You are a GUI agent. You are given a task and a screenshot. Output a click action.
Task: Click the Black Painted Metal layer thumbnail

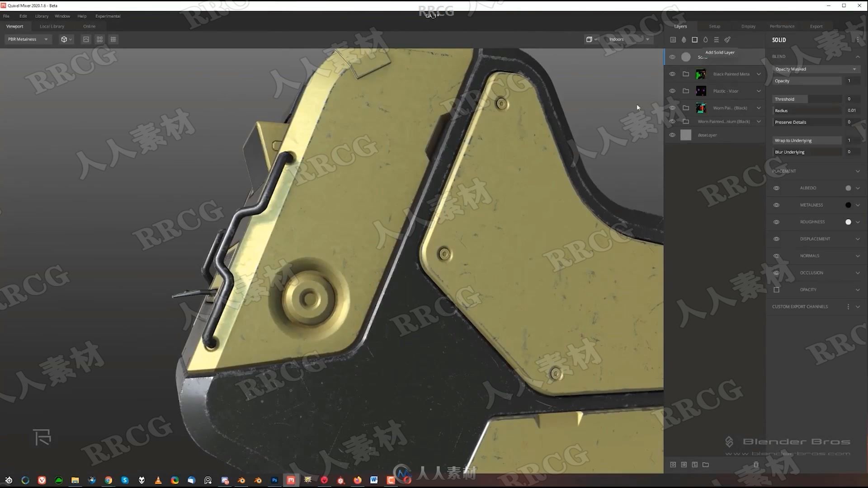click(x=701, y=74)
